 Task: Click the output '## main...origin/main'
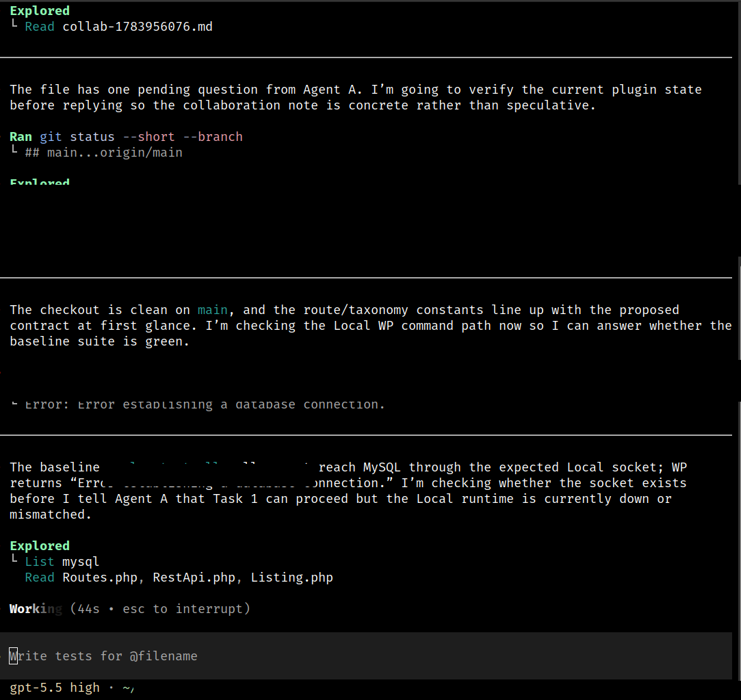[103, 152]
